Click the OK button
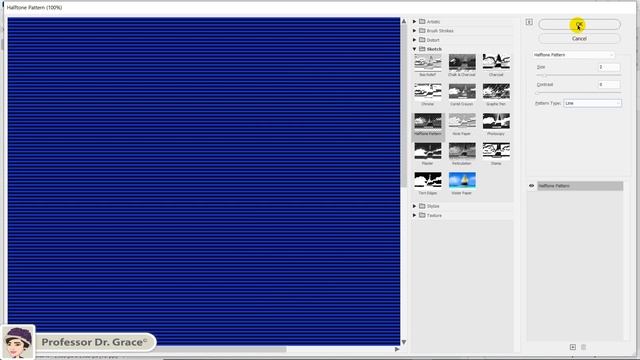The width and height of the screenshot is (640, 360). click(579, 24)
